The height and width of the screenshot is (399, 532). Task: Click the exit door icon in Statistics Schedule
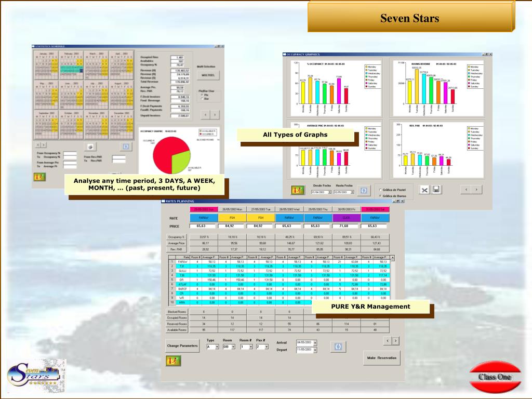tap(39, 177)
